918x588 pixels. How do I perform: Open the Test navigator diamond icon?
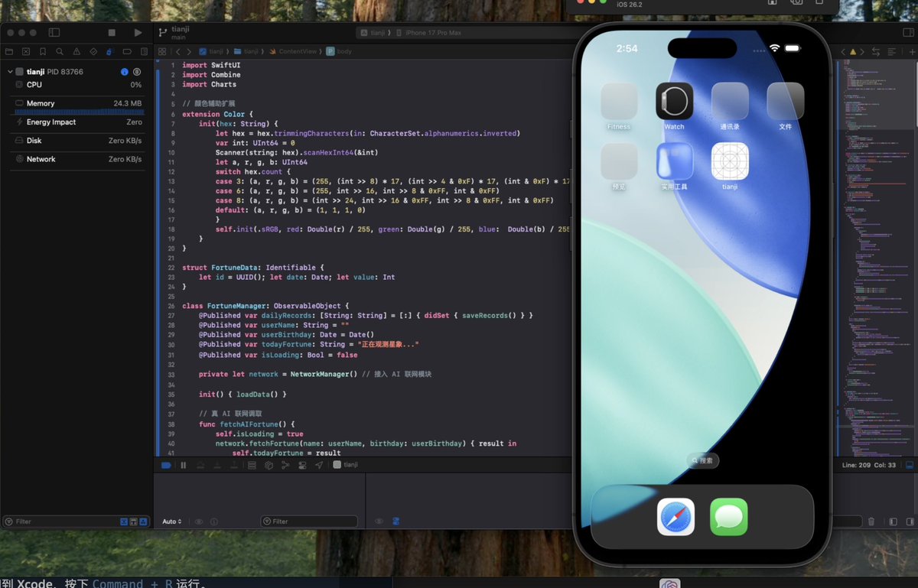coord(93,52)
